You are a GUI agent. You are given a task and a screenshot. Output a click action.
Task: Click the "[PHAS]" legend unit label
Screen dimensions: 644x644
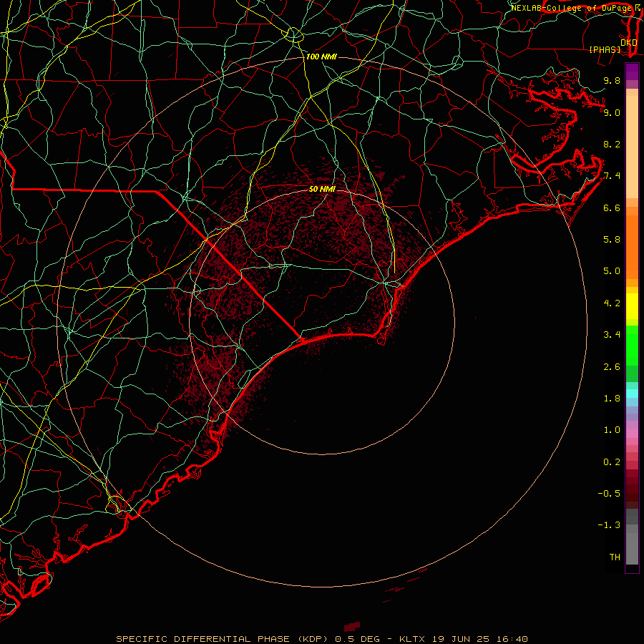pos(605,49)
